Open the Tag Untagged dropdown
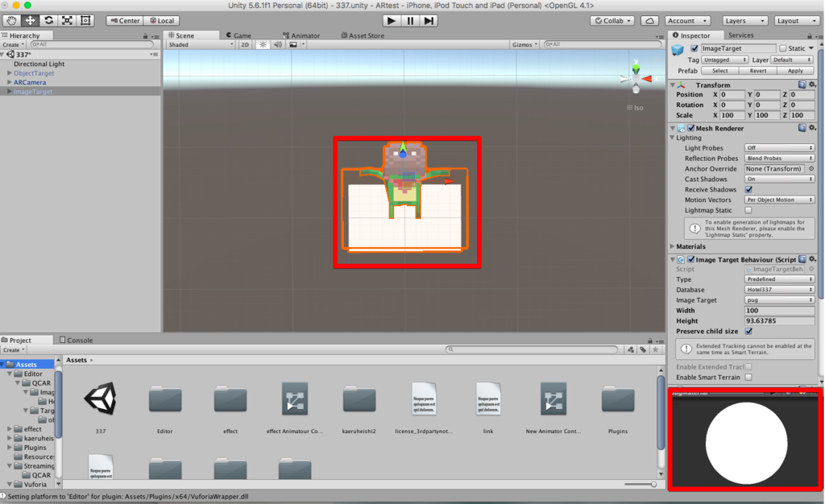 724,60
